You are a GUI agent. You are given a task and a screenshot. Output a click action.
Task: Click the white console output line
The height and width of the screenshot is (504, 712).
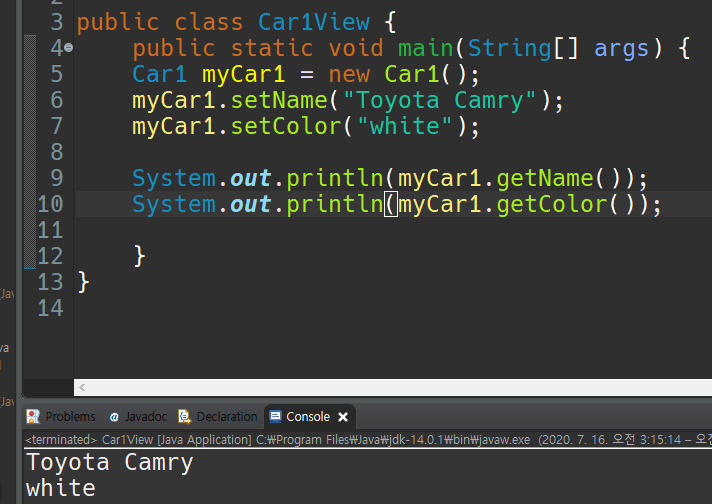point(61,489)
